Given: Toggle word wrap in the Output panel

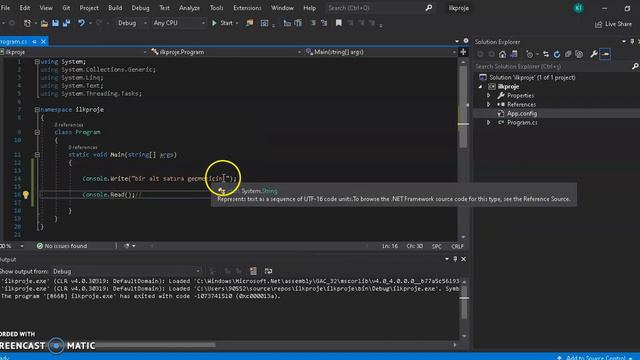Looking at the screenshot, I should 268,271.
